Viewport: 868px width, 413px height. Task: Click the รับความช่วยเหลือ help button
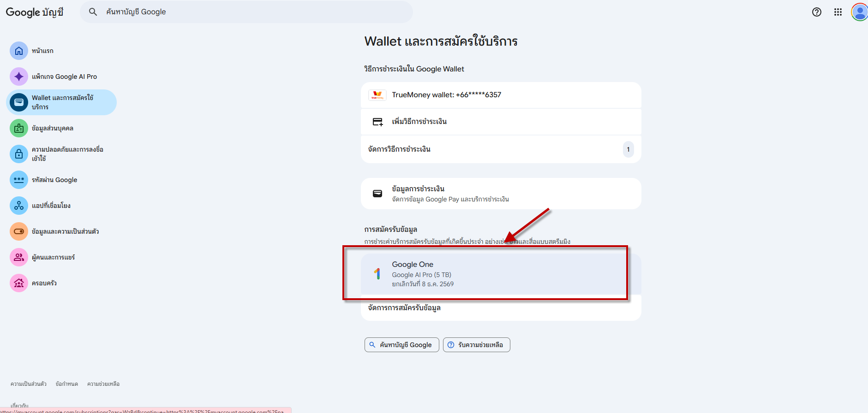[x=476, y=345]
